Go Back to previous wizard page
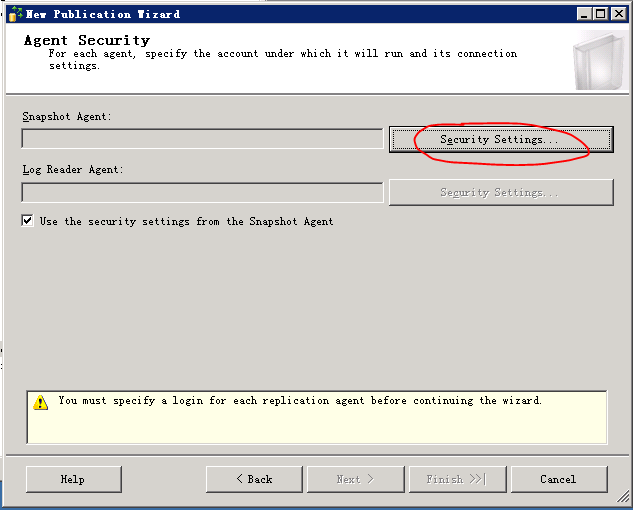The width and height of the screenshot is (633, 510). tap(254, 479)
